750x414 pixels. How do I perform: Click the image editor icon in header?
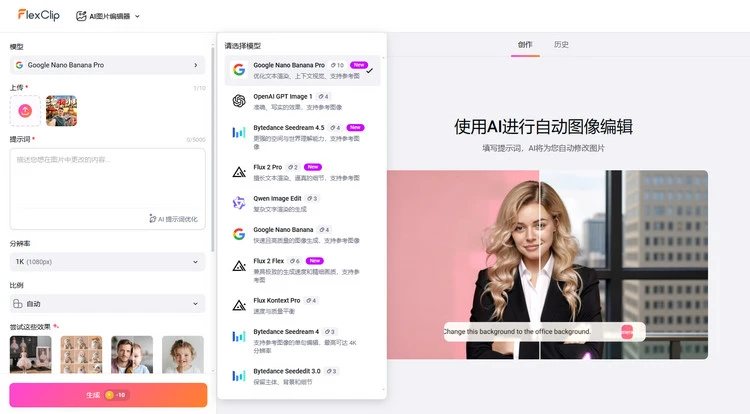(81, 16)
